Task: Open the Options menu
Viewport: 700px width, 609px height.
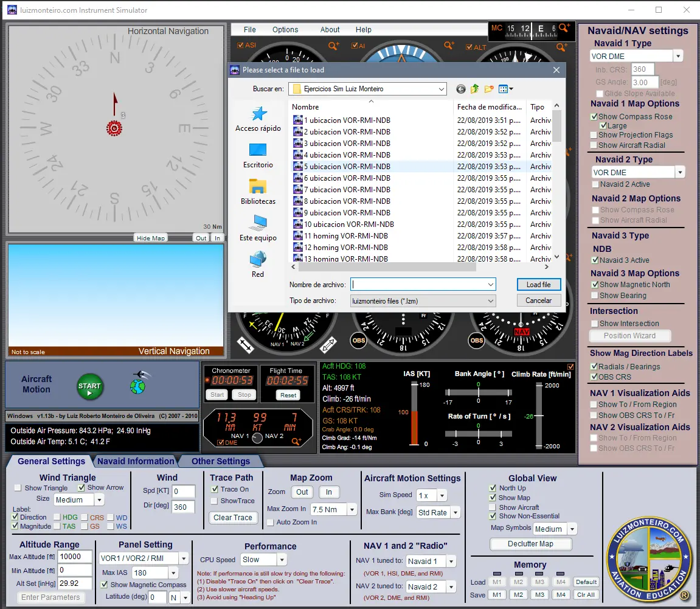Action: [x=285, y=30]
